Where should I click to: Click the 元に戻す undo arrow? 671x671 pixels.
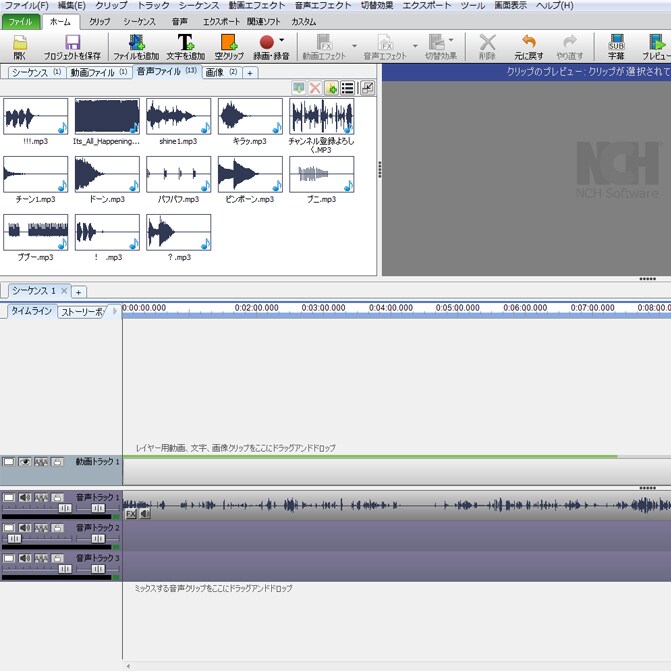529,42
